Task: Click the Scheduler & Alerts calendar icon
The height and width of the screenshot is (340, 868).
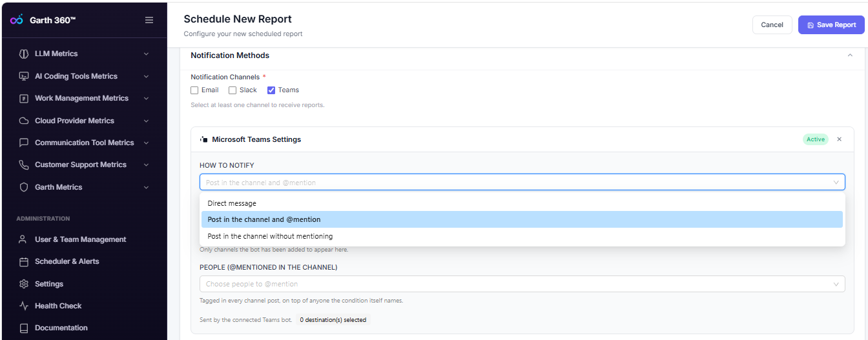Action: click(x=24, y=261)
